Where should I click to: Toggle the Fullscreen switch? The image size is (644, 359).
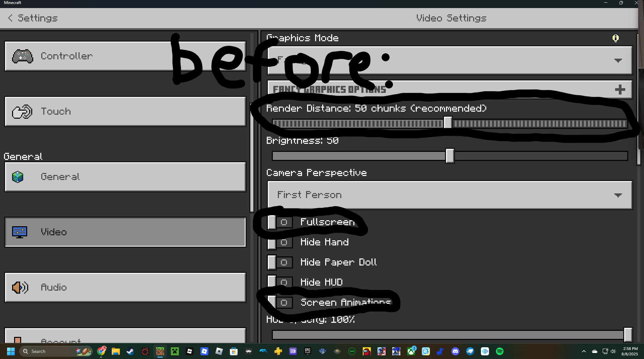pos(280,222)
